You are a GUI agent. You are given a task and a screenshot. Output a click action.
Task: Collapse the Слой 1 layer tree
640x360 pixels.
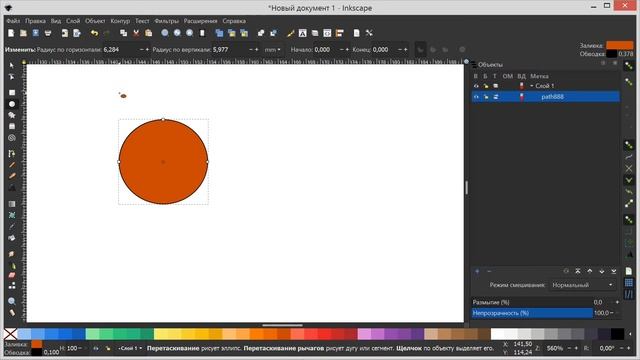tap(531, 86)
